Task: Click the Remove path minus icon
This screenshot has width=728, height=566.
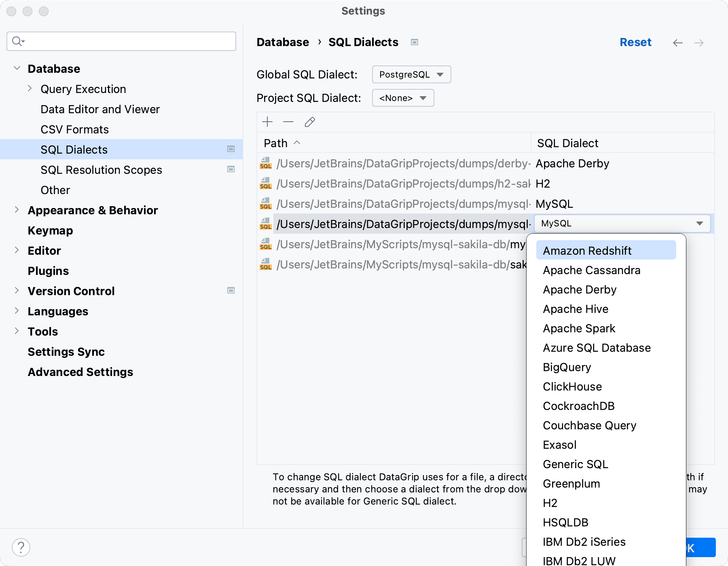Action: coord(288,122)
